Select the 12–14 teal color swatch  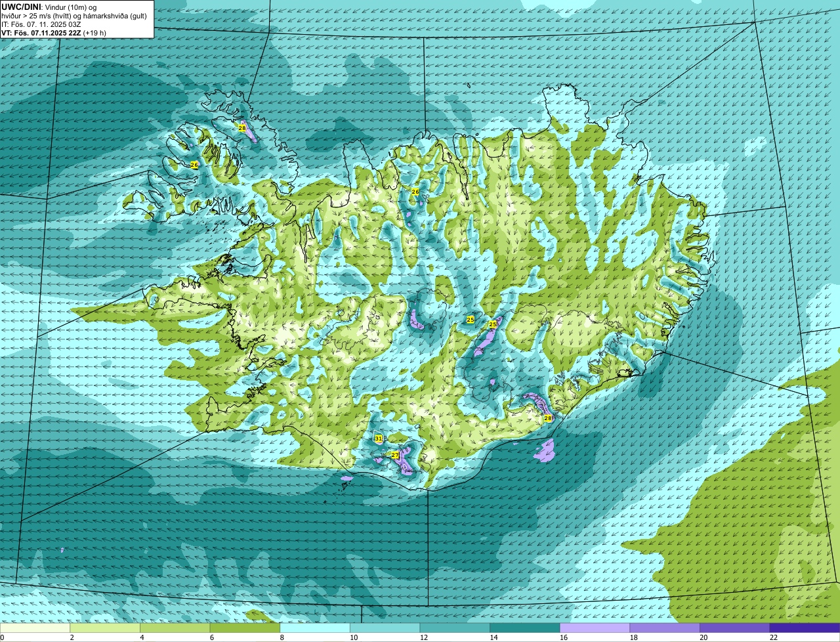pyautogui.click(x=455, y=628)
